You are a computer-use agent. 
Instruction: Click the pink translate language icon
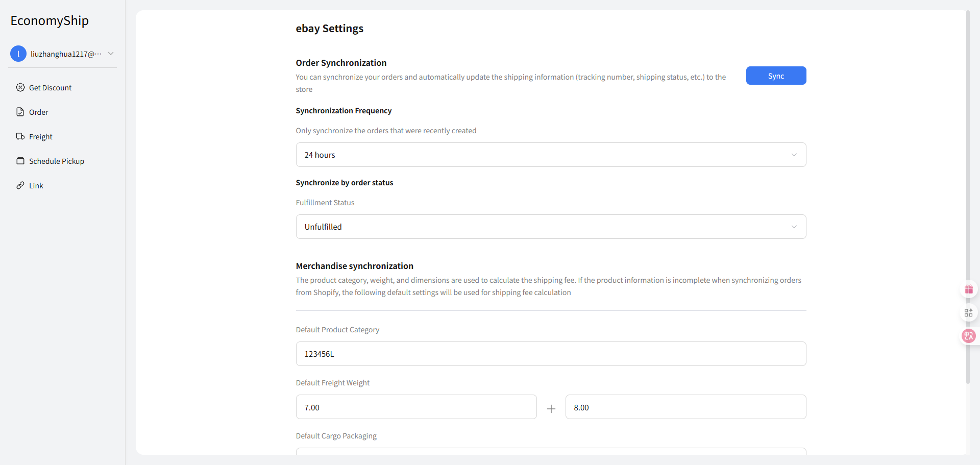click(968, 336)
